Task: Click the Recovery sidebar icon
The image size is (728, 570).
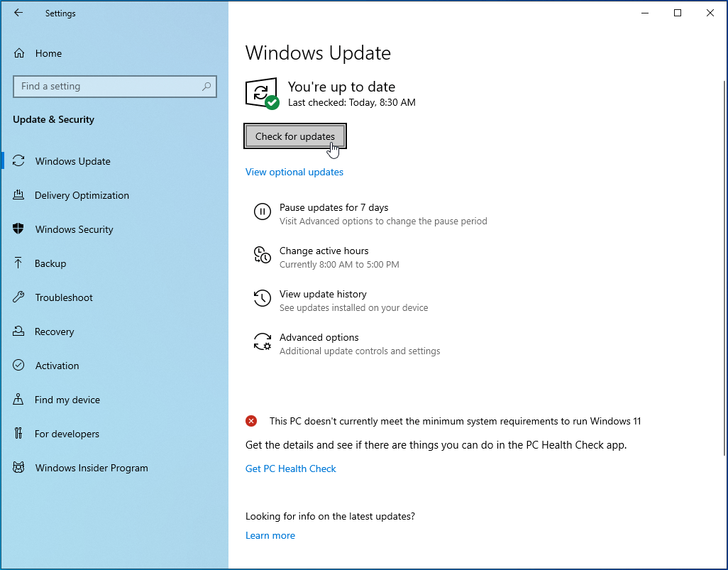Action: (18, 331)
